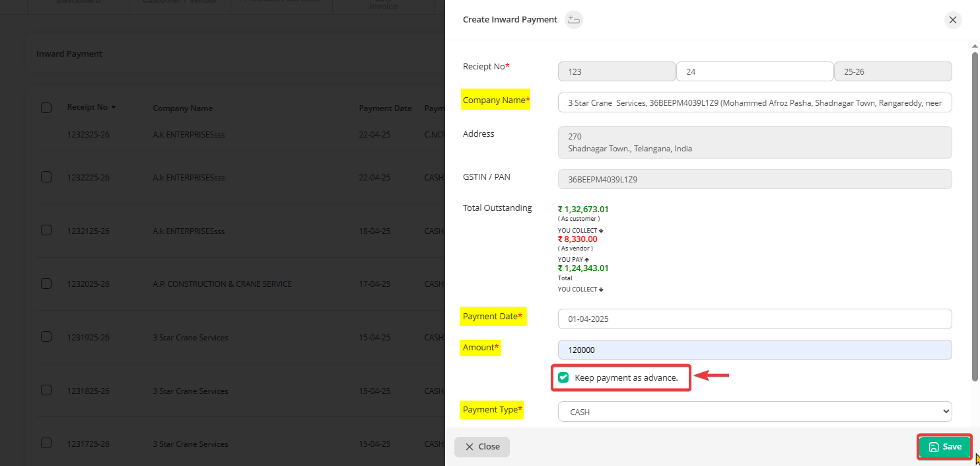Tick checkbox for receipt 1231925-26
This screenshot has height=466, width=980.
coord(46,336)
